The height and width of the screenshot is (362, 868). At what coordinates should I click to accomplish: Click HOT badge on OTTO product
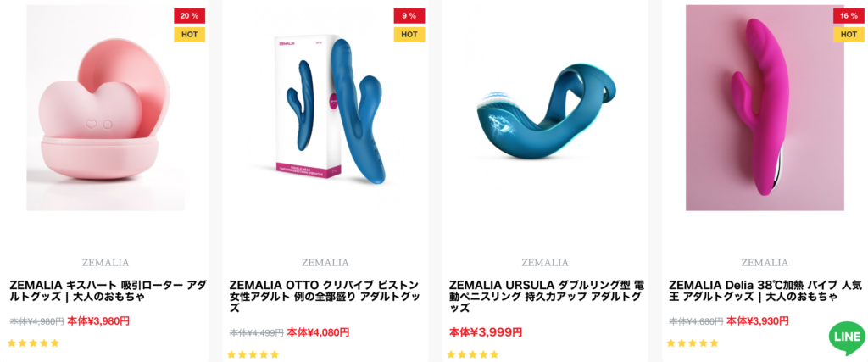coord(409,34)
